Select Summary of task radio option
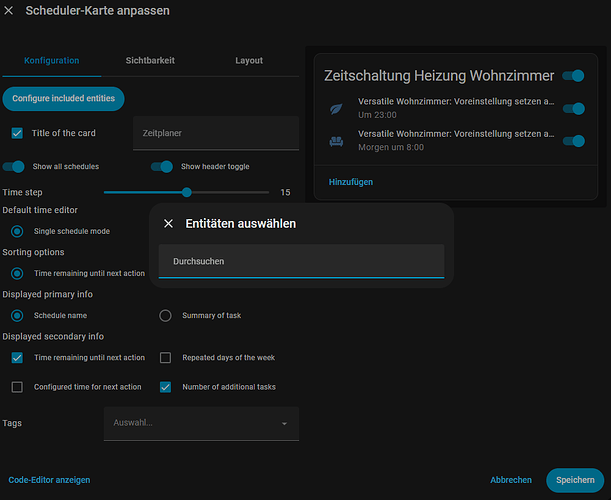Viewport: 611px width, 500px height. click(x=166, y=316)
